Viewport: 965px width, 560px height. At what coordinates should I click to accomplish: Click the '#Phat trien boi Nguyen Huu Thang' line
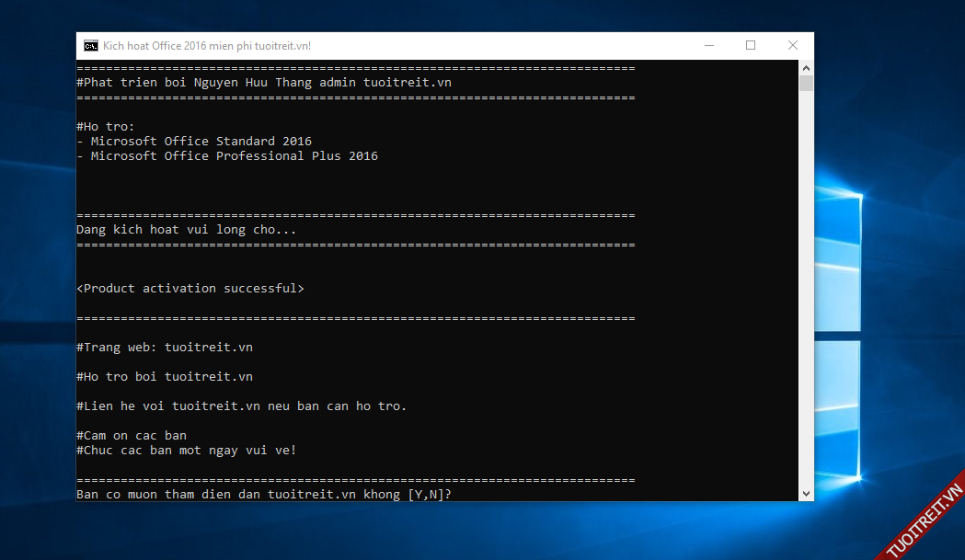264,83
